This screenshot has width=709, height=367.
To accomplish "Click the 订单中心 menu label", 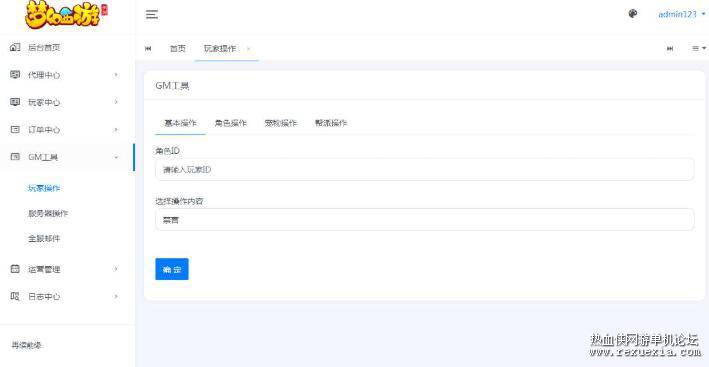I will coord(44,130).
